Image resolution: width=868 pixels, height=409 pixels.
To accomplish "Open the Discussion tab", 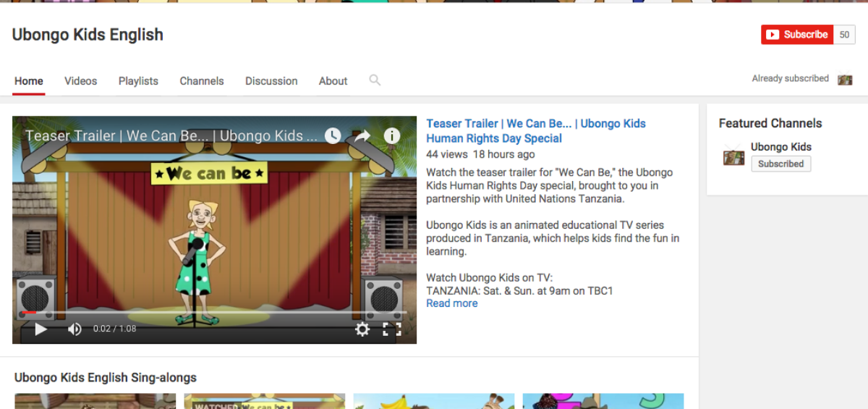I will tap(271, 81).
